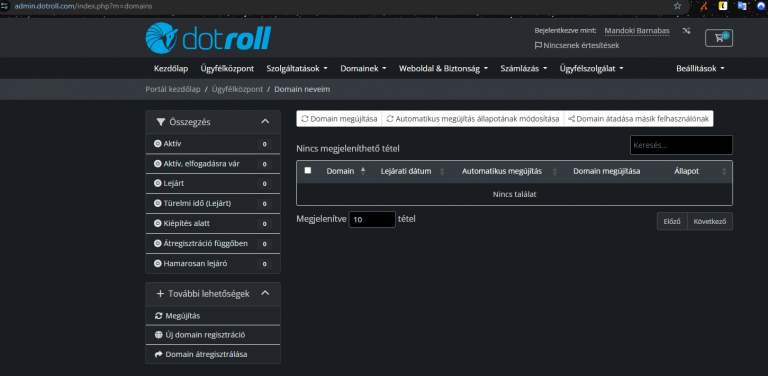The height and width of the screenshot is (376, 768).
Task: Click the status icon beside Kiépítés alatt
Action: (x=158, y=223)
